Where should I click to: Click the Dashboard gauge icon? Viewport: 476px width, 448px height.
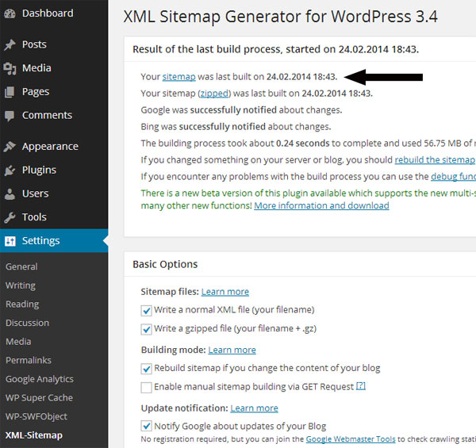[x=10, y=13]
